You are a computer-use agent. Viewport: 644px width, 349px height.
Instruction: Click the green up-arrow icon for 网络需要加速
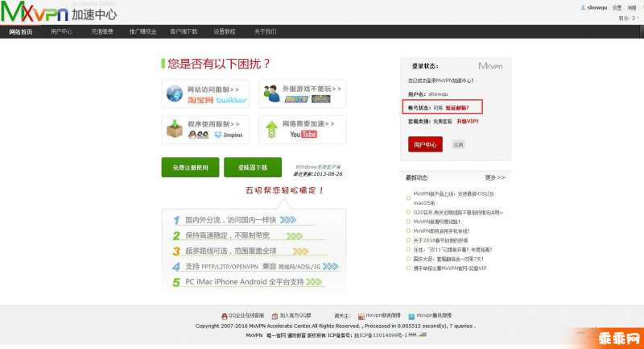click(271, 129)
